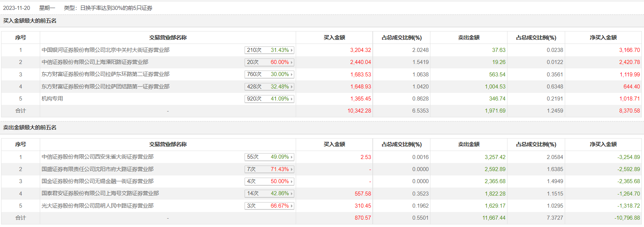644x227 pixels.
Task: Click 东方财富证券 拉萨东环路第二 branch name
Action: point(106,74)
